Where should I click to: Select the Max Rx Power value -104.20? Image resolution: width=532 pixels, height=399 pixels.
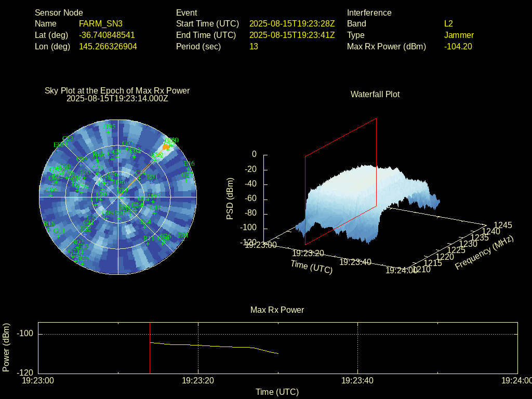[458, 46]
